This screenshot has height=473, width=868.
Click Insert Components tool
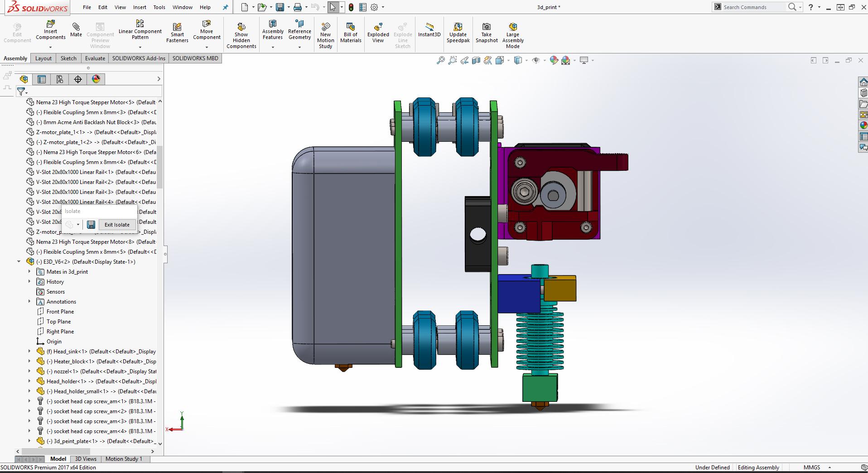(50, 30)
